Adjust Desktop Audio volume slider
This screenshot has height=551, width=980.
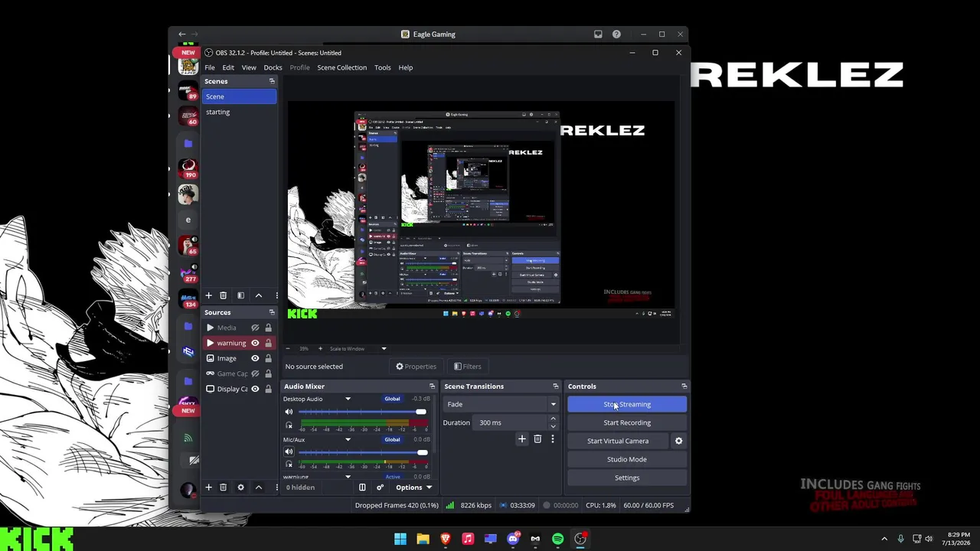[x=362, y=412]
